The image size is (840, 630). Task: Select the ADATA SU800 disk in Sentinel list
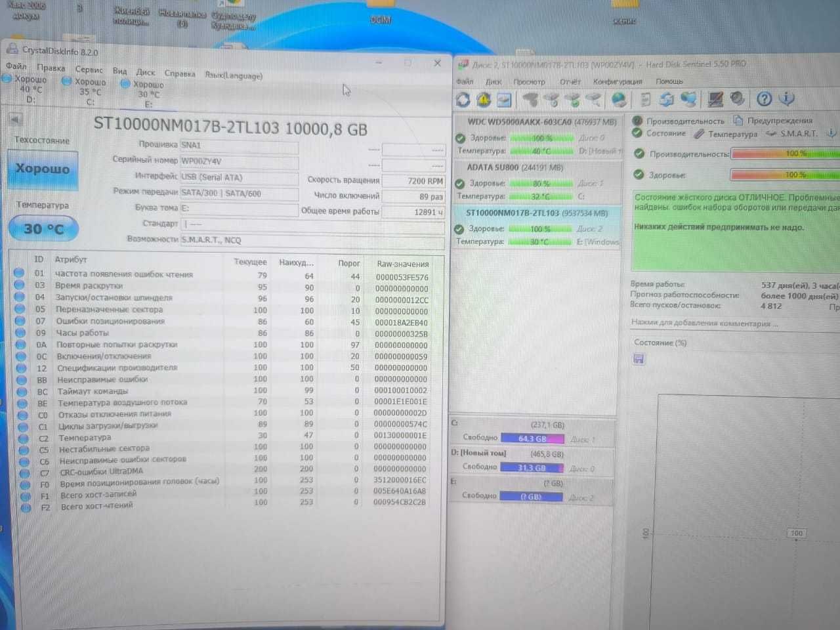(x=537, y=182)
